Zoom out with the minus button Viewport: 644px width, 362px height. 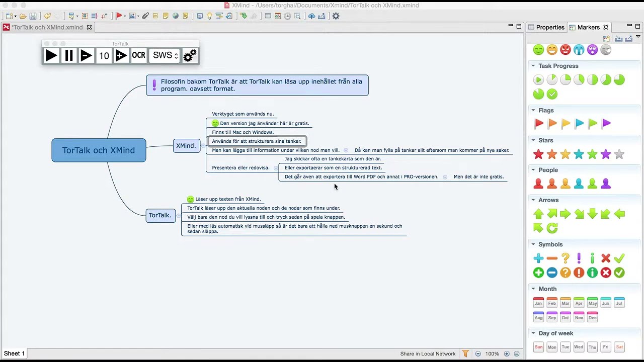pos(478,354)
